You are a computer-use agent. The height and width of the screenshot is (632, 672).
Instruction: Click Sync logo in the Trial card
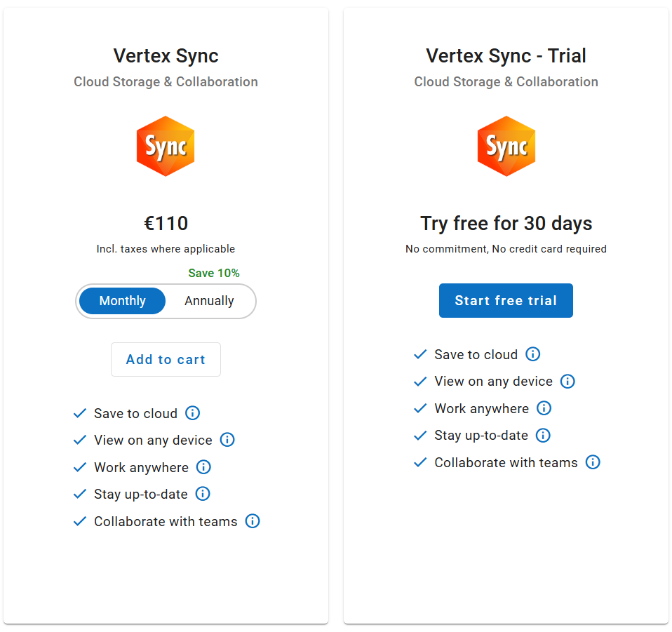tap(506, 147)
